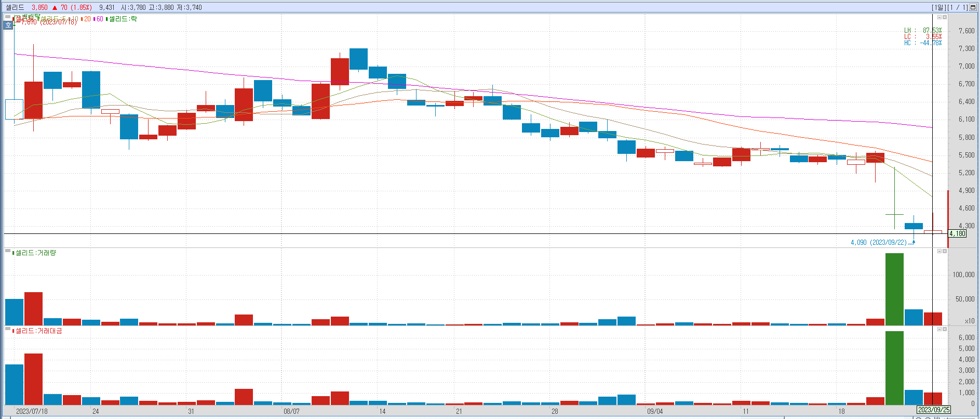Click the large green volume bar
Screen dimensions: 980x419
(894, 289)
